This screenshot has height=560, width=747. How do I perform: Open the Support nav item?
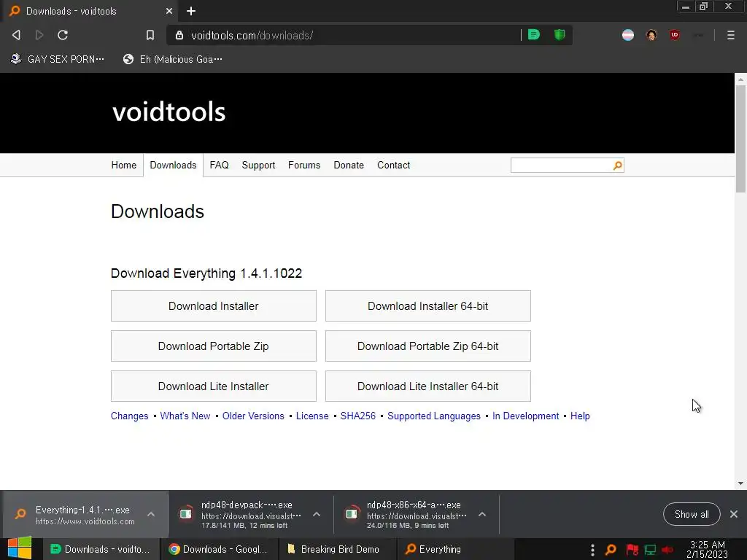[258, 165]
